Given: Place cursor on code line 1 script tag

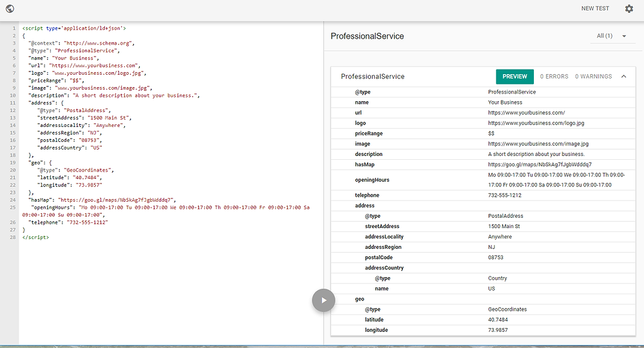Looking at the screenshot, I should pyautogui.click(x=74, y=28).
